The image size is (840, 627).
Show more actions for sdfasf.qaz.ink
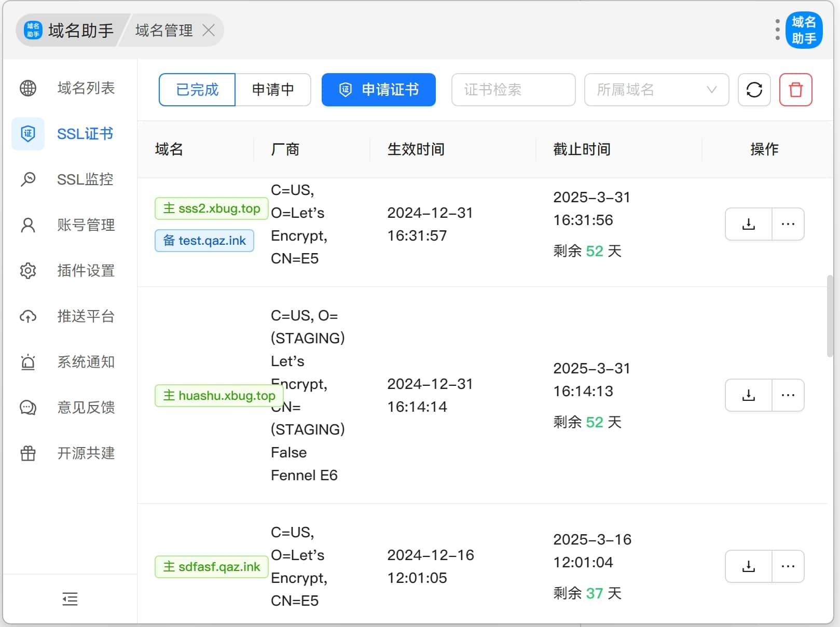coord(788,566)
